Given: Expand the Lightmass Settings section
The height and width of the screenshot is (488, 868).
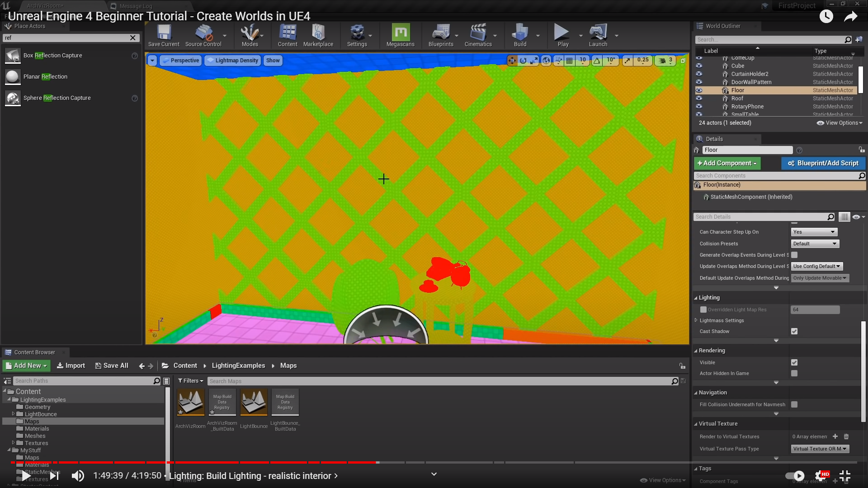Looking at the screenshot, I should click(x=696, y=320).
